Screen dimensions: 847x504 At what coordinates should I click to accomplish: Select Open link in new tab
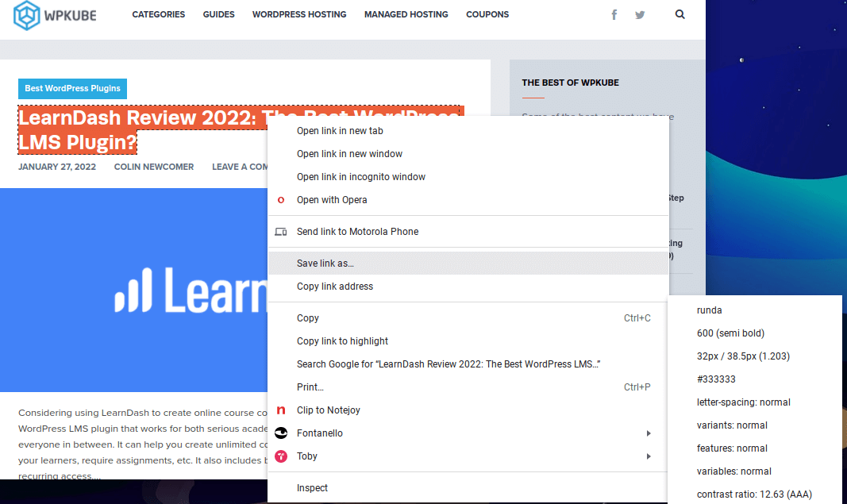pyautogui.click(x=468, y=131)
